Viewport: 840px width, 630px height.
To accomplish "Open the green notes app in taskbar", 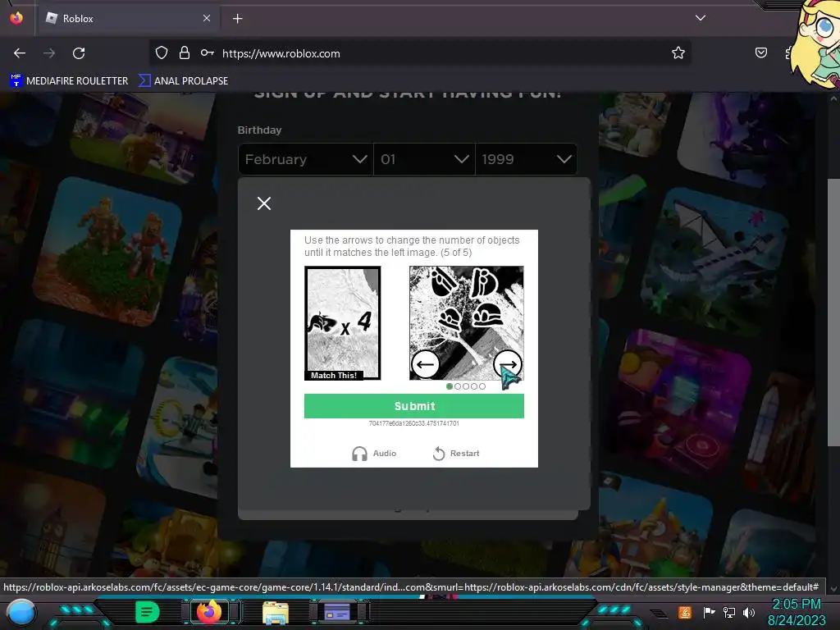I will click(148, 612).
